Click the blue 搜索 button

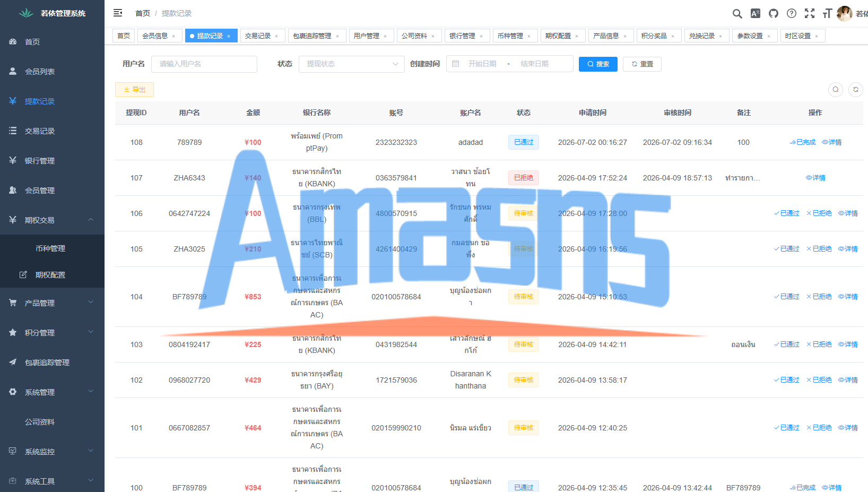tap(598, 64)
